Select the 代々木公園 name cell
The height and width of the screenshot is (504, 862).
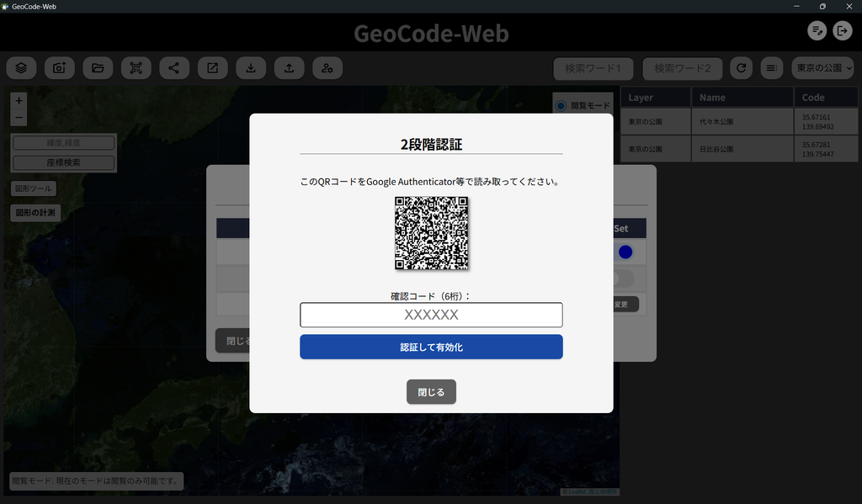pos(742,121)
